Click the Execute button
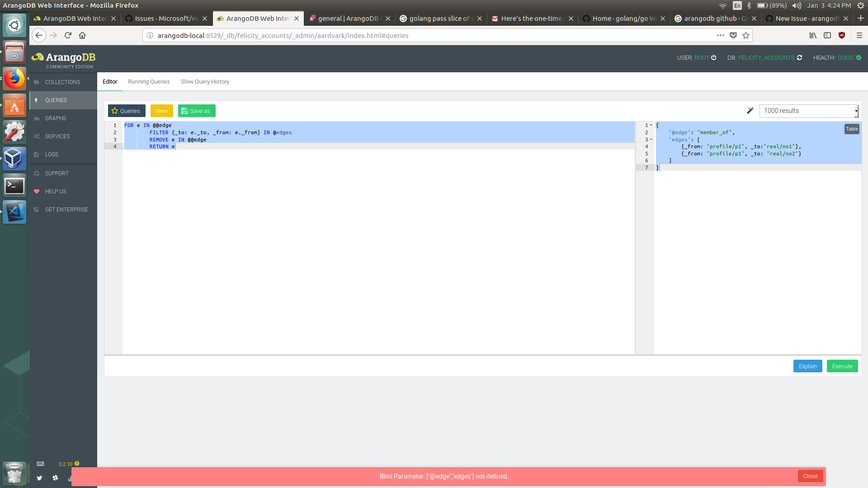868x488 pixels. click(x=842, y=366)
